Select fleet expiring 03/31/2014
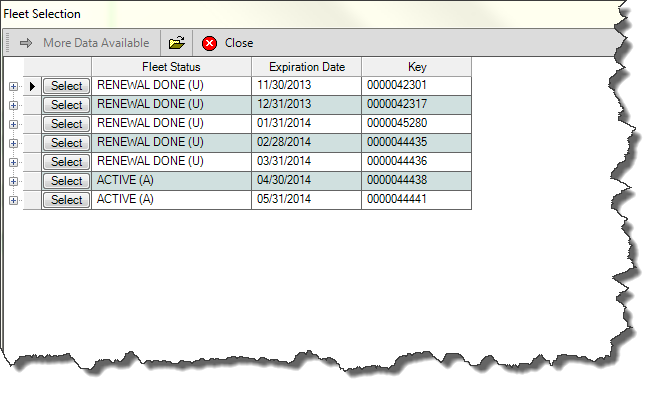Image resolution: width=658 pixels, height=393 pixels. 66,162
